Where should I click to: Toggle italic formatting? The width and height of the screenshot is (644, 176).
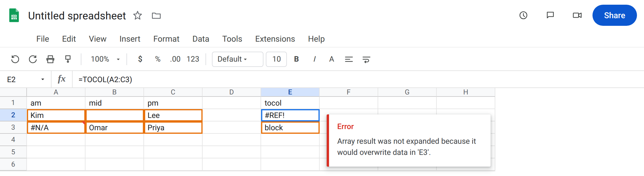coord(314,59)
